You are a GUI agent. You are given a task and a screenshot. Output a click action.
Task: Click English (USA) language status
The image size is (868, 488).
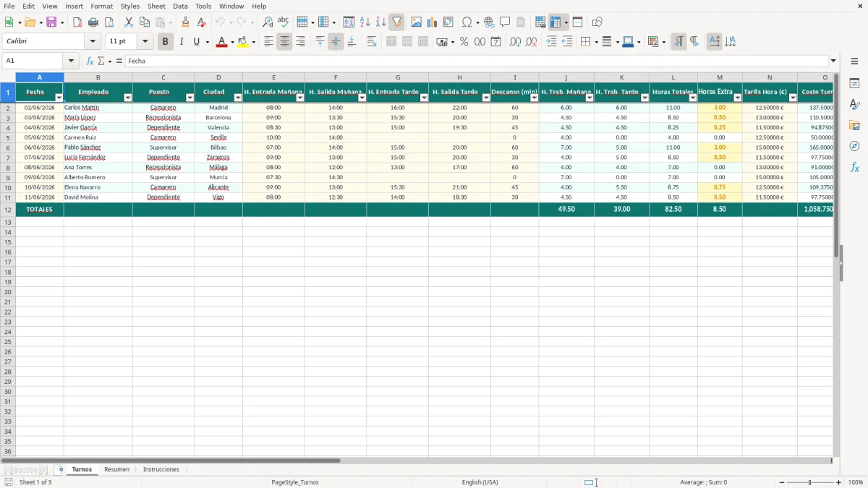(x=480, y=482)
